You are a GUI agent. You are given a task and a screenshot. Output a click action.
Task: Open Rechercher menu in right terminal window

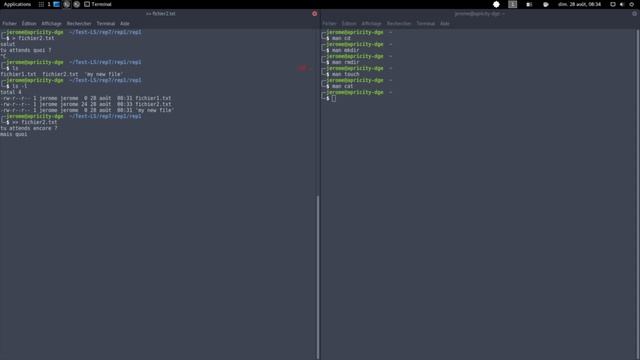(399, 24)
